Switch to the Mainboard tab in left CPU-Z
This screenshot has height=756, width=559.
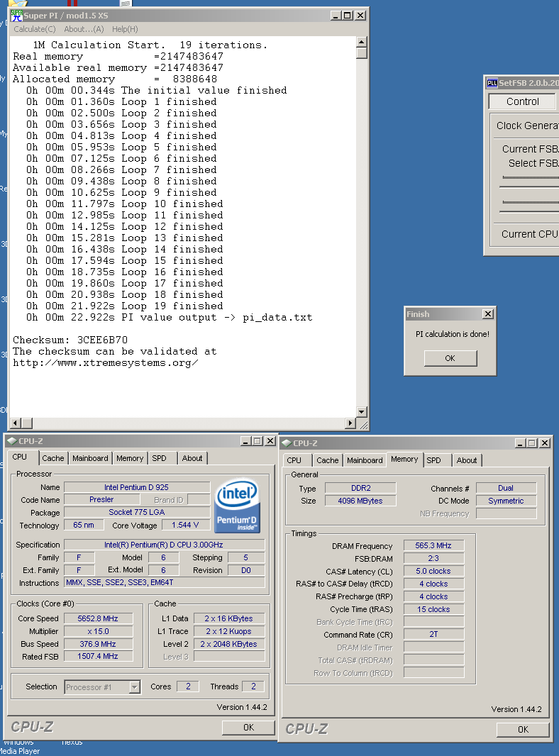pos(90,458)
